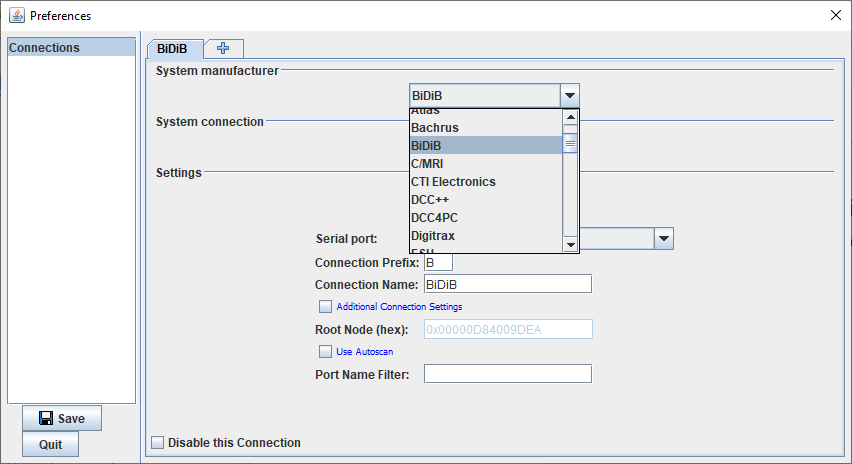
Task: Click the scroll up arrow in dropdown list
Action: [570, 117]
